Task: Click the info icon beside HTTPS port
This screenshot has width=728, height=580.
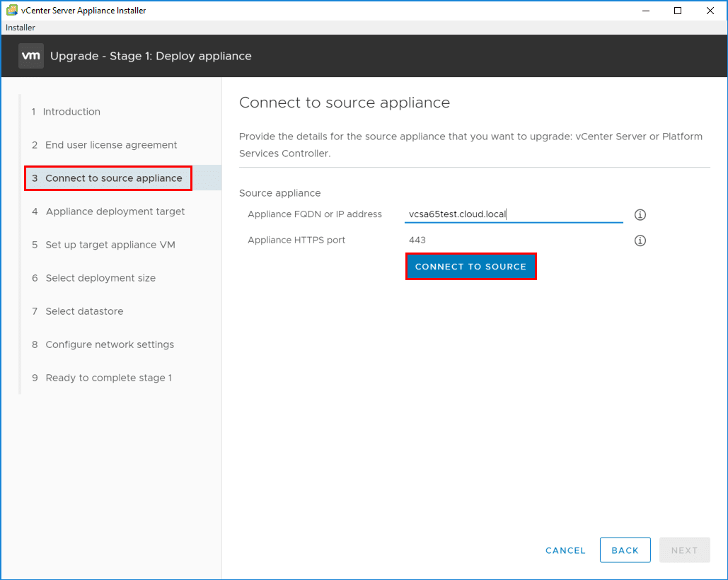Action: pyautogui.click(x=640, y=240)
